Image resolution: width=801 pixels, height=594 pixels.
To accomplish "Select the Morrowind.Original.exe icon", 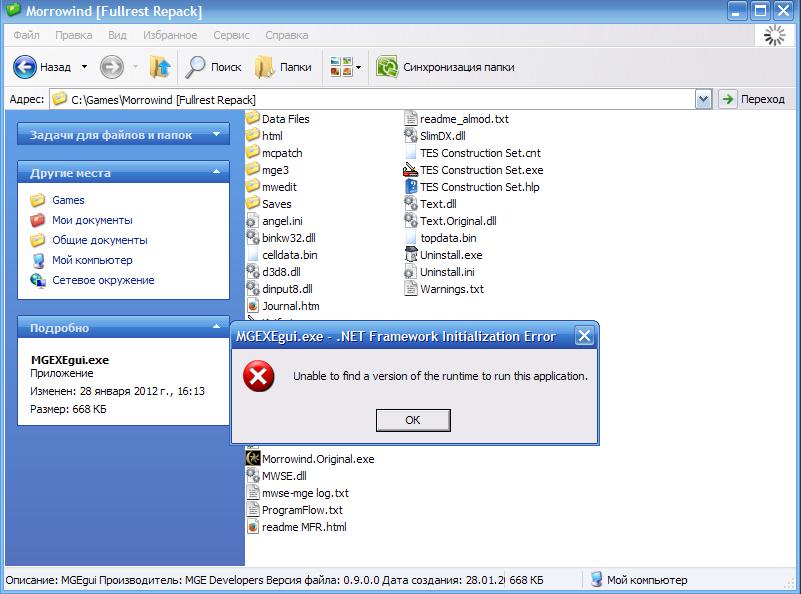I will tap(253, 458).
